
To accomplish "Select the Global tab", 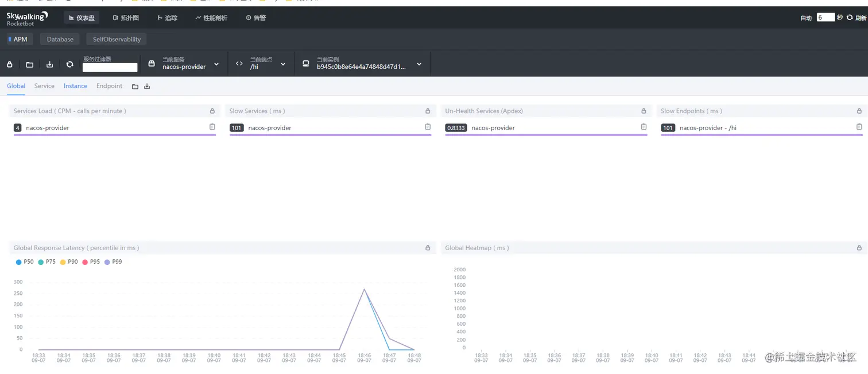I will tap(16, 86).
